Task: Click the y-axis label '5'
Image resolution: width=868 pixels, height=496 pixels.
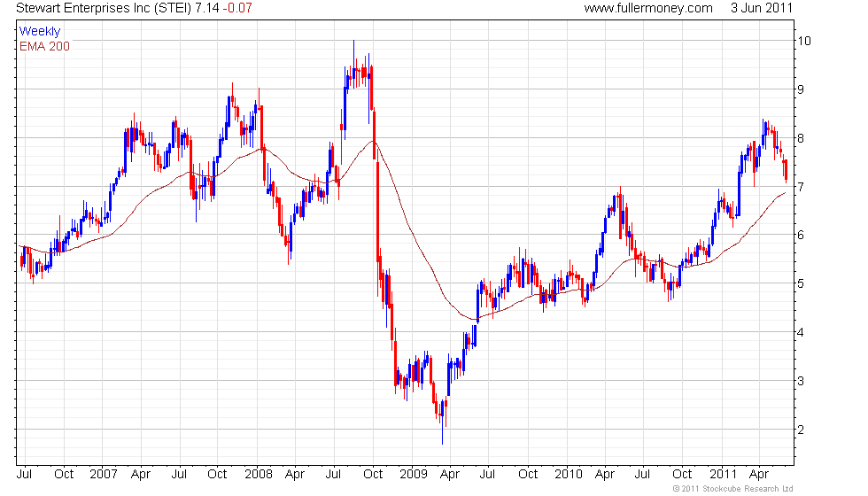Action: point(801,284)
